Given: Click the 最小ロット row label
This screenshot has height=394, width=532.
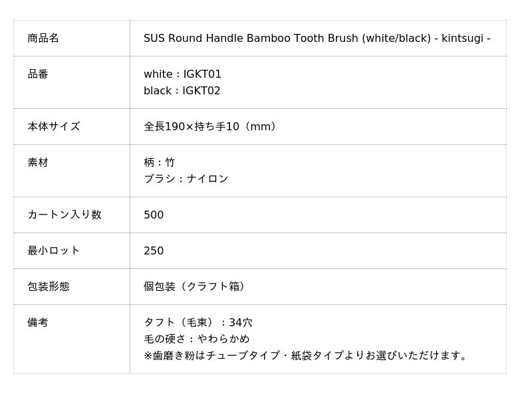Looking at the screenshot, I should [54, 250].
